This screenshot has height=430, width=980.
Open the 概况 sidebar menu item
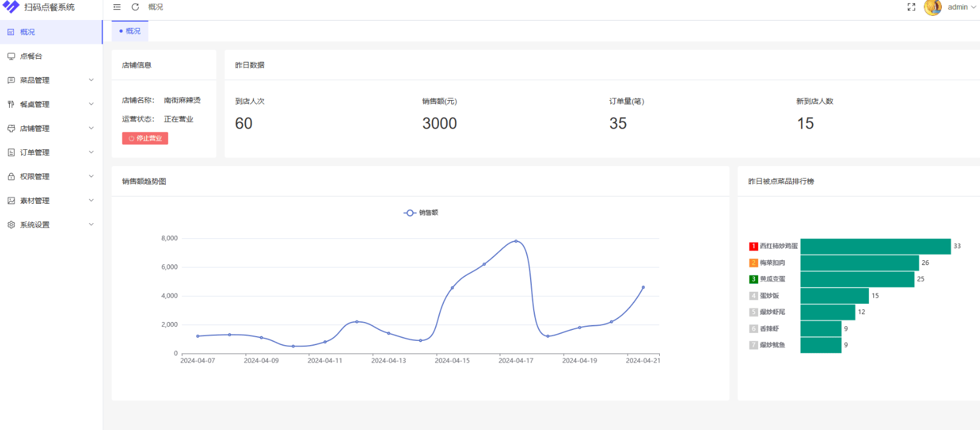pos(27,32)
